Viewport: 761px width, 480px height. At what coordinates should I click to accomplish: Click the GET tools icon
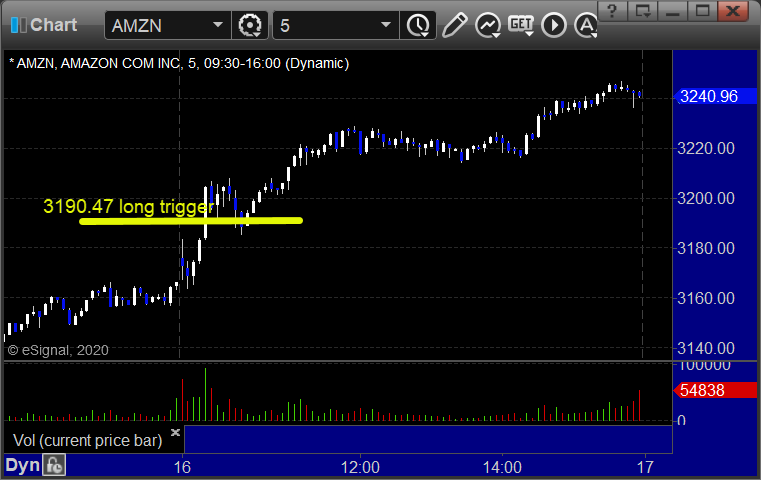coord(521,25)
